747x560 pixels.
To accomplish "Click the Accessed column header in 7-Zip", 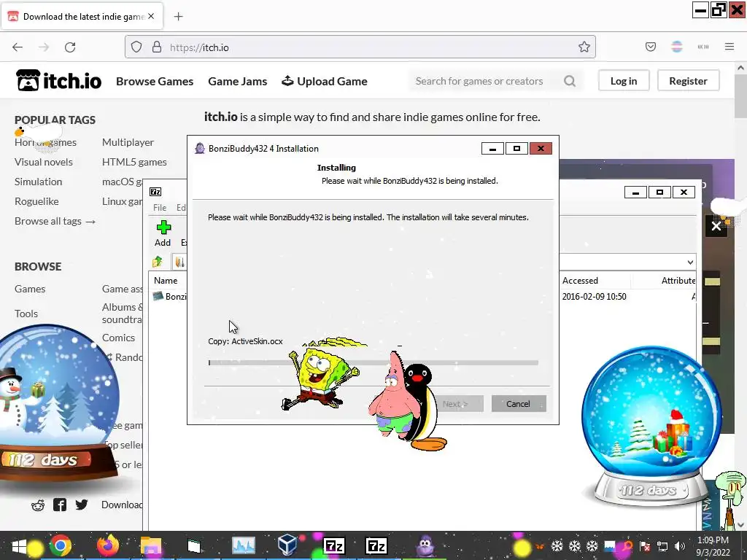I will [x=580, y=281].
